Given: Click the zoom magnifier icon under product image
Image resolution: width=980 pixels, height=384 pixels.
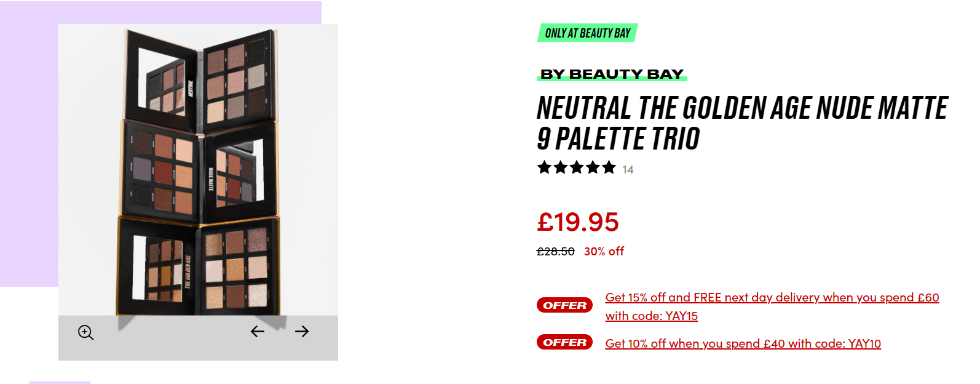Looking at the screenshot, I should click(85, 332).
